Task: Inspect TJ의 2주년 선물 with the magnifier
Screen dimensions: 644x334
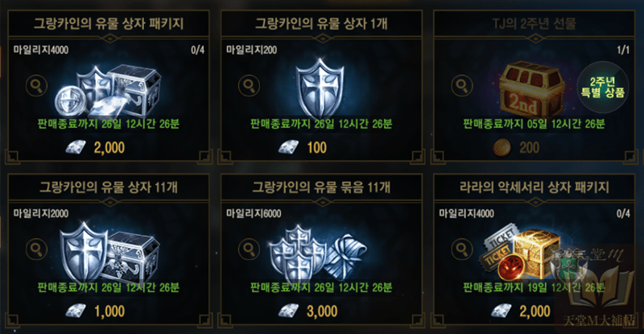Action: [x=462, y=86]
